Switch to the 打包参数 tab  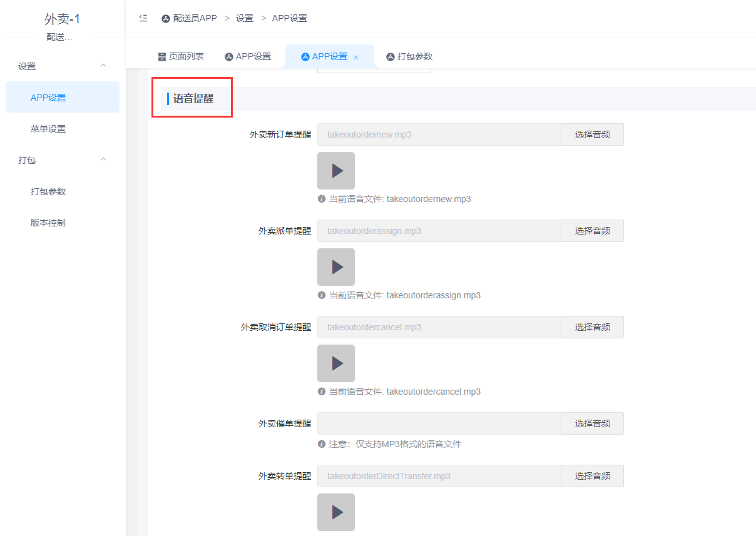(x=409, y=56)
